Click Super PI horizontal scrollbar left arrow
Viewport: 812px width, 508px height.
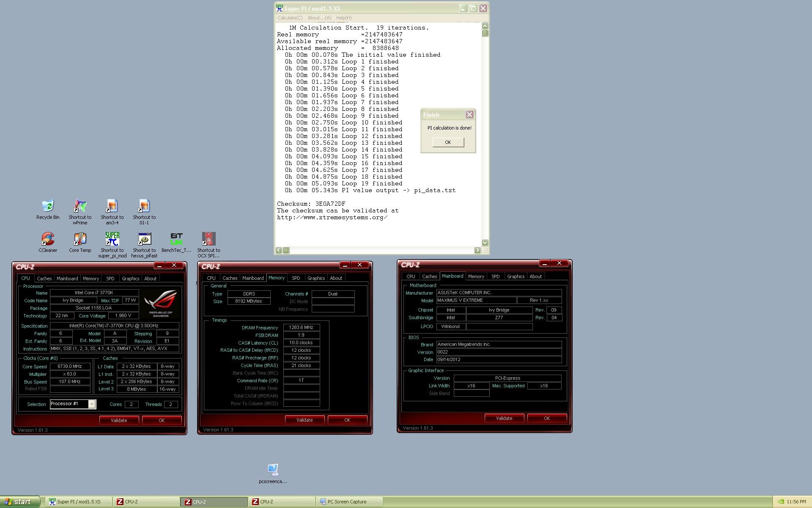(x=279, y=250)
